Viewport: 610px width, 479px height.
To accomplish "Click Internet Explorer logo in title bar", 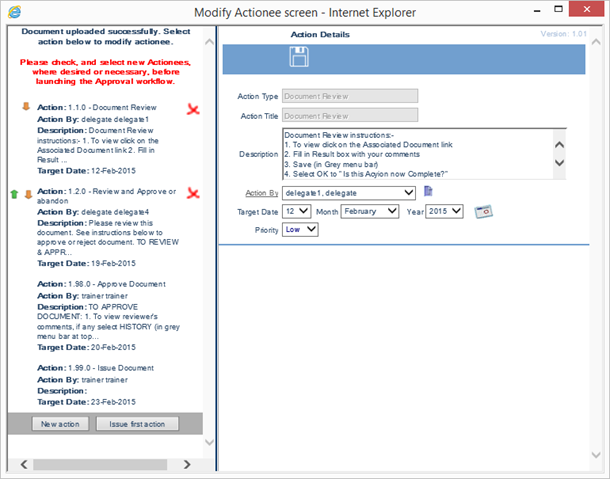I will coord(14,12).
